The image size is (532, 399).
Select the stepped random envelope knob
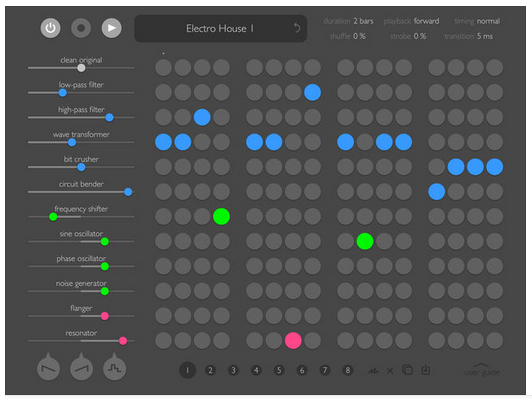tap(114, 367)
